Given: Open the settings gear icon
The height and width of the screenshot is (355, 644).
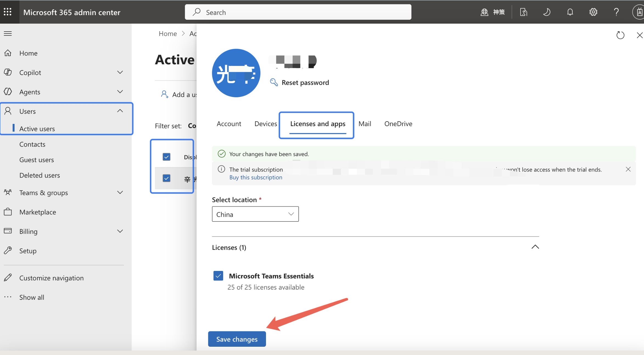Looking at the screenshot, I should click(x=593, y=12).
